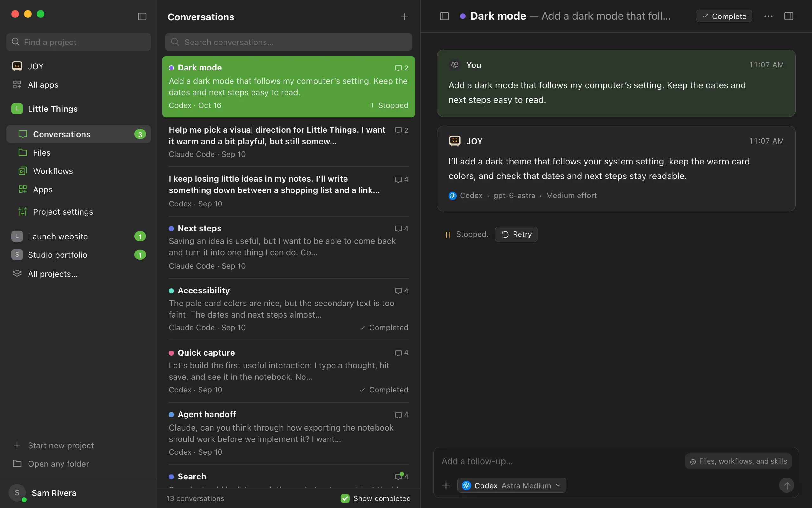Image resolution: width=812 pixels, height=508 pixels.
Task: Open Project settings
Action: (x=79, y=212)
